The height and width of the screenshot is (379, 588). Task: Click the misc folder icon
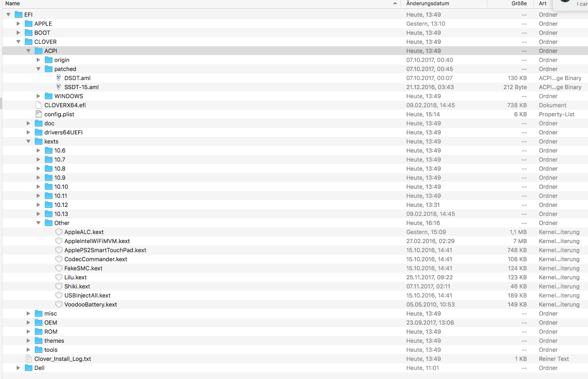[x=39, y=314]
